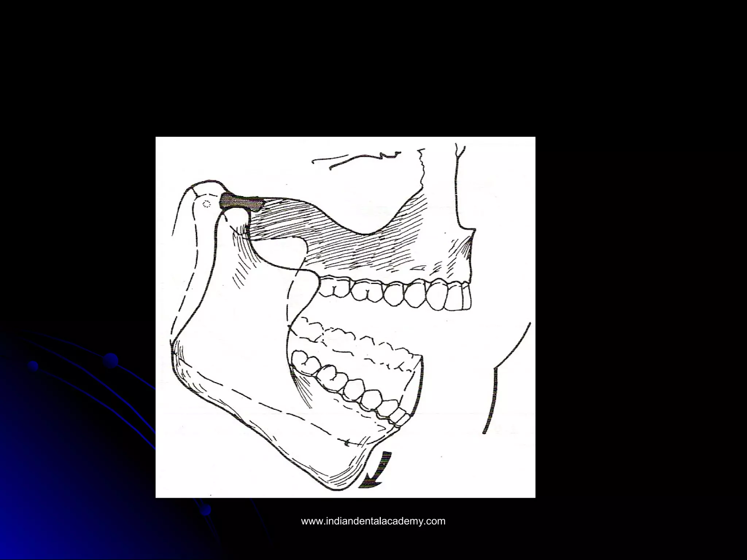Select the lower front incisor teeth
Viewport: 747px width, 560px height.
[x=399, y=417]
